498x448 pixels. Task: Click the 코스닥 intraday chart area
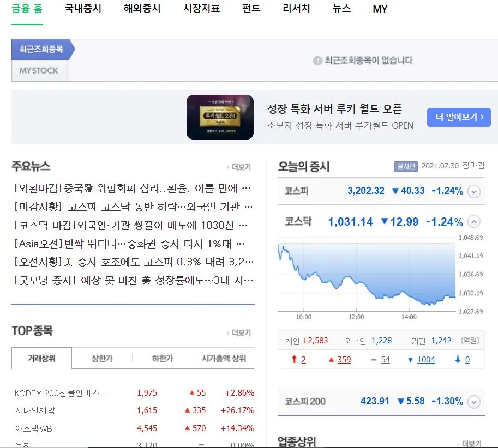pyautogui.click(x=367, y=275)
